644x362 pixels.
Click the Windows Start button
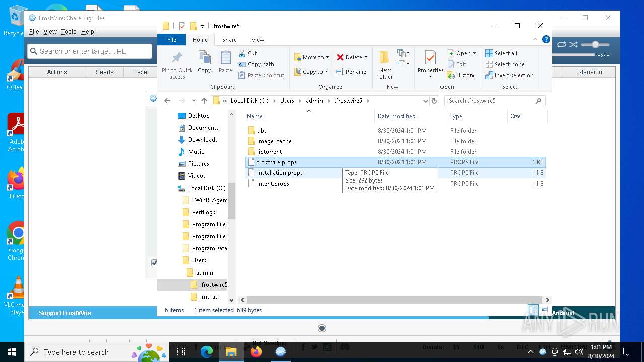pos(12,352)
